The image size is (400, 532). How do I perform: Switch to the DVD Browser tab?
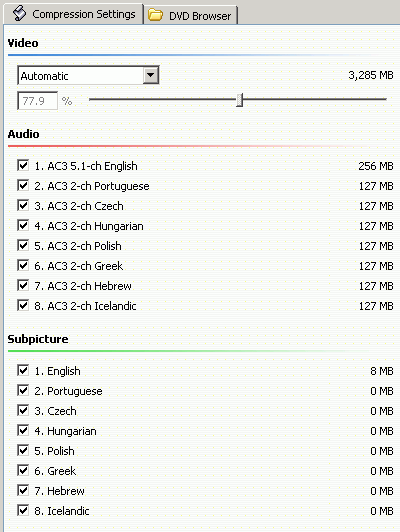pyautogui.click(x=191, y=15)
